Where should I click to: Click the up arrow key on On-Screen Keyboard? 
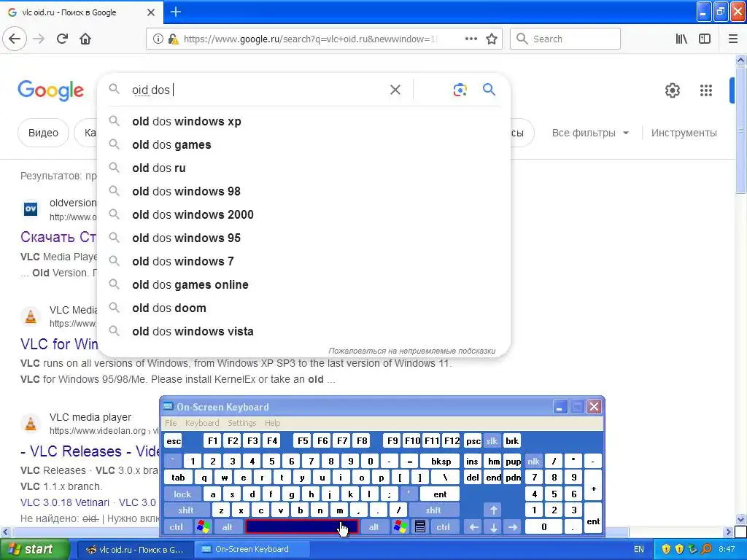click(494, 510)
